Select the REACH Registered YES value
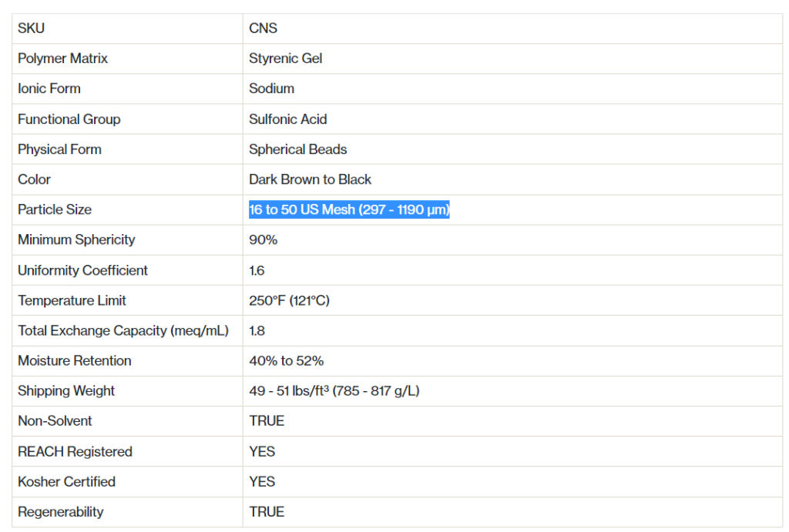The width and height of the screenshot is (789, 532). 262,451
